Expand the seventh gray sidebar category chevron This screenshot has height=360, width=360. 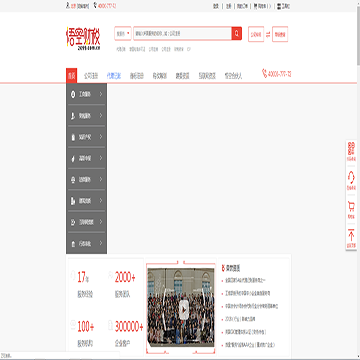pyautogui.click(x=101, y=222)
